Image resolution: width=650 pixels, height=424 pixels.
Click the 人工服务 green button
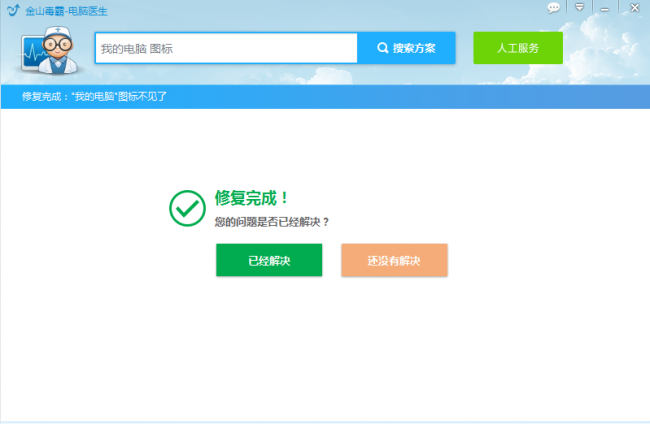tap(518, 48)
